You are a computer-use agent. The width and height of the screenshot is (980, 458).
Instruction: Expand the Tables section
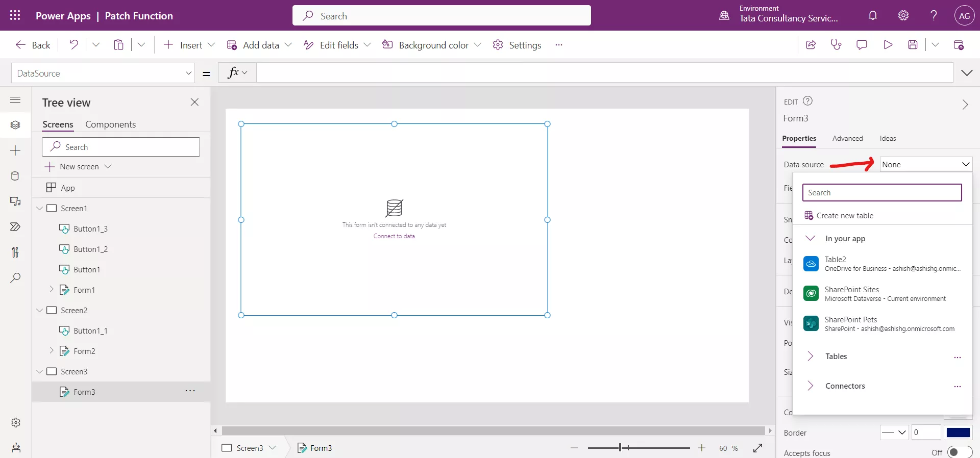coord(810,356)
